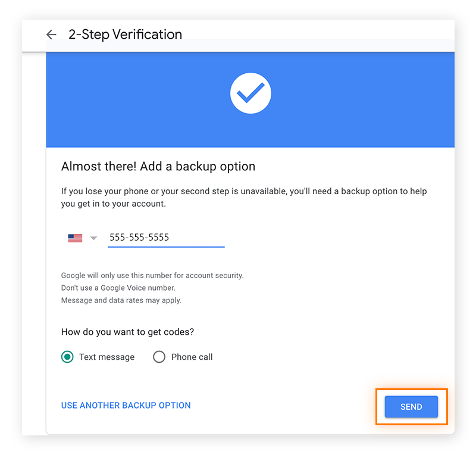Select the 555-555-5555 phone number text
Image resolution: width=476 pixels, height=455 pixels.
click(x=139, y=237)
